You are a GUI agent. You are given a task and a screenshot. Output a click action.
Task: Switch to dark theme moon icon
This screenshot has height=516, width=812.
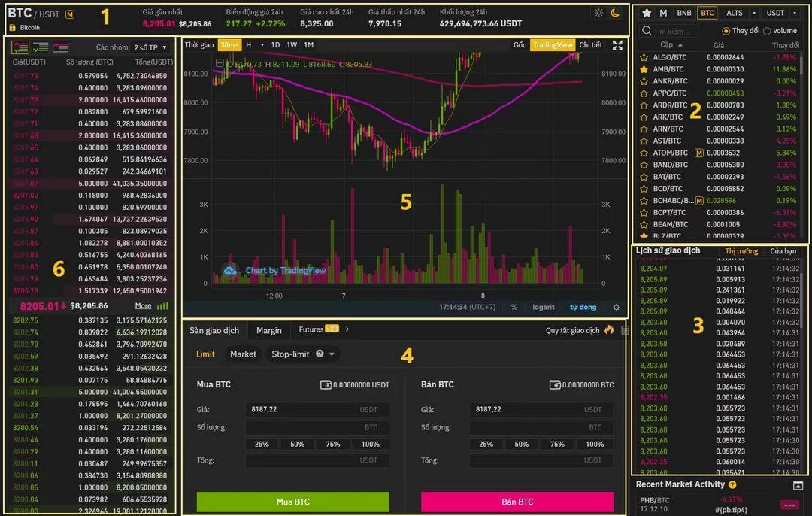coord(615,13)
